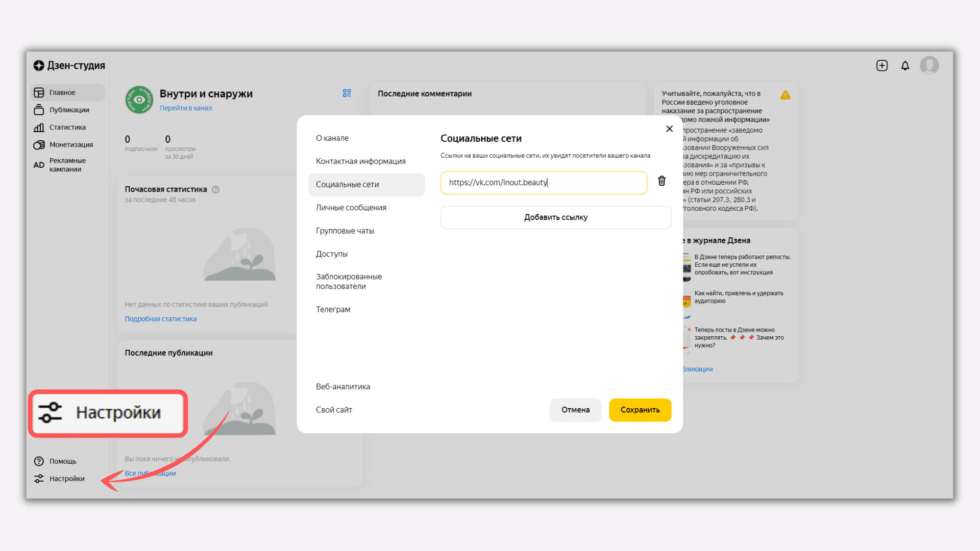Open notifications bell icon

pos(905,66)
